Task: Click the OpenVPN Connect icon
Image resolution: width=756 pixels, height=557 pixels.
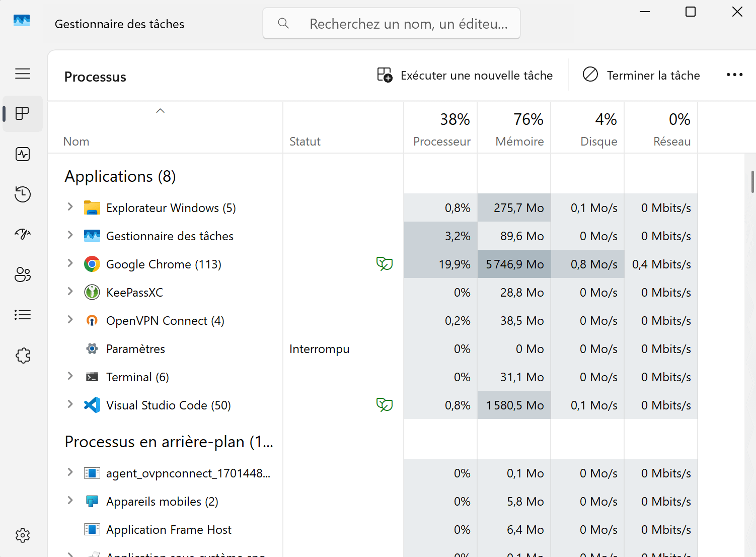Action: (x=92, y=320)
